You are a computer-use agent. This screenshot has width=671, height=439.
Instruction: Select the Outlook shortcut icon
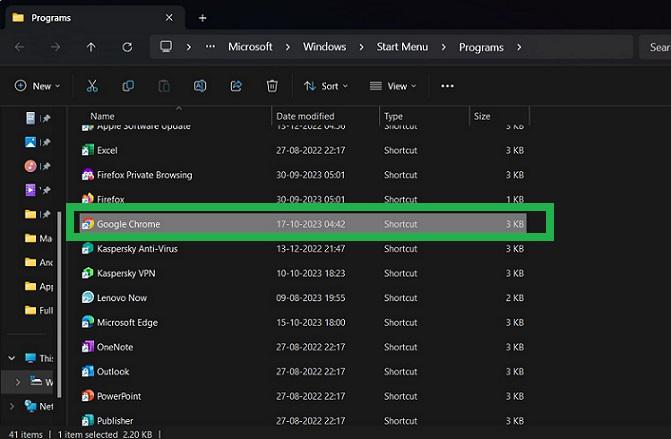(x=88, y=371)
